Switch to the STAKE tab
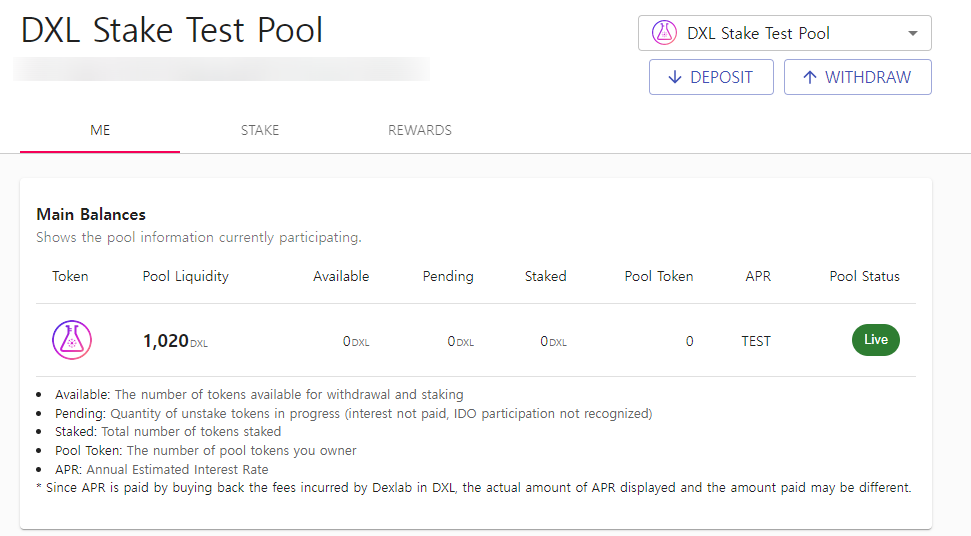 pos(260,130)
